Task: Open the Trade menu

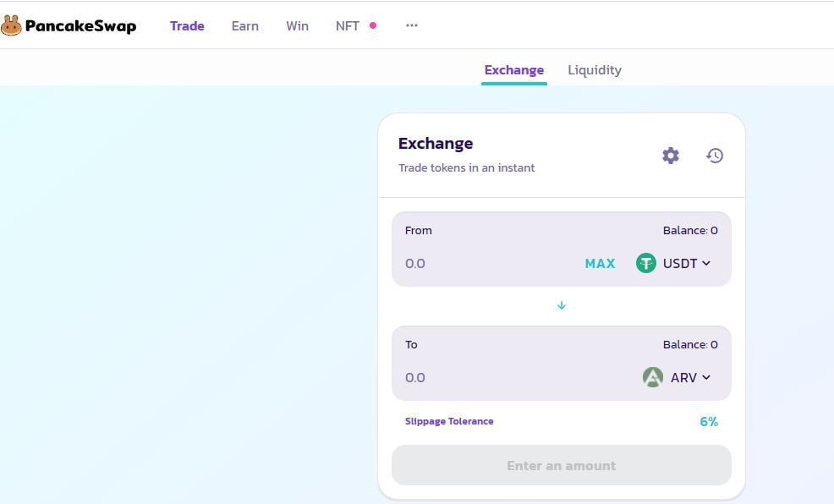Action: (x=187, y=26)
